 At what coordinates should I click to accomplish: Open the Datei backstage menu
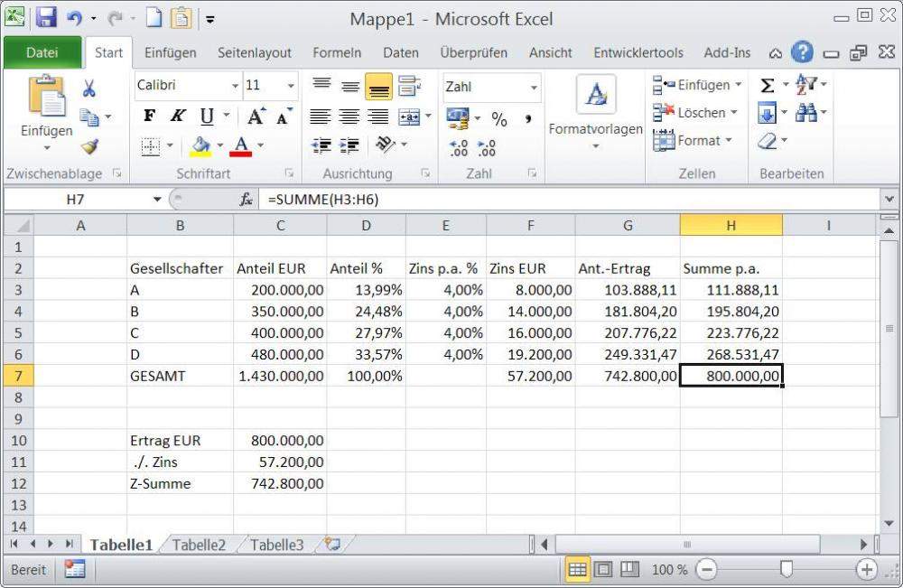42,52
